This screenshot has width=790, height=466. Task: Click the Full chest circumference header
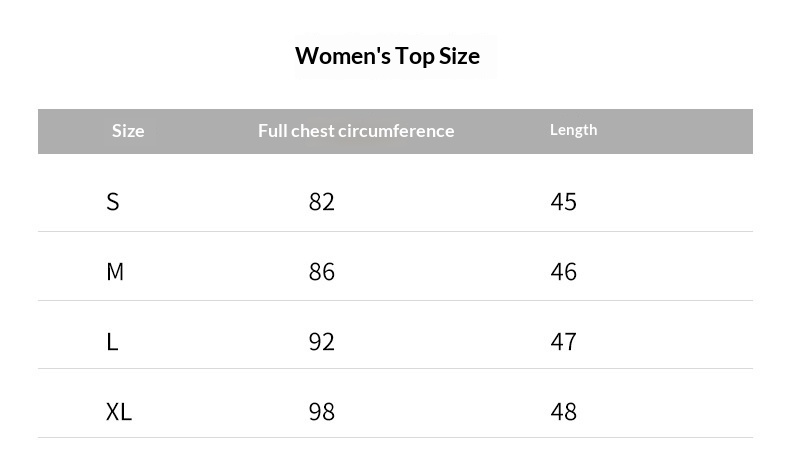[x=356, y=131]
